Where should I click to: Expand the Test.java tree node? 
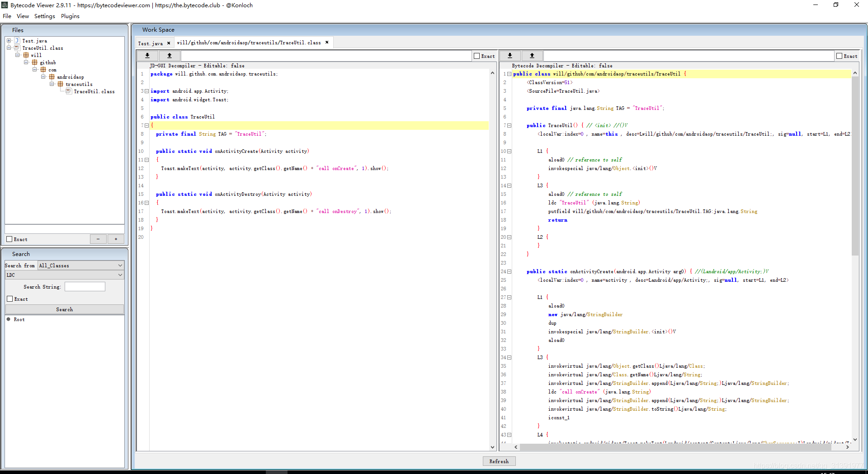pyautogui.click(x=9, y=41)
